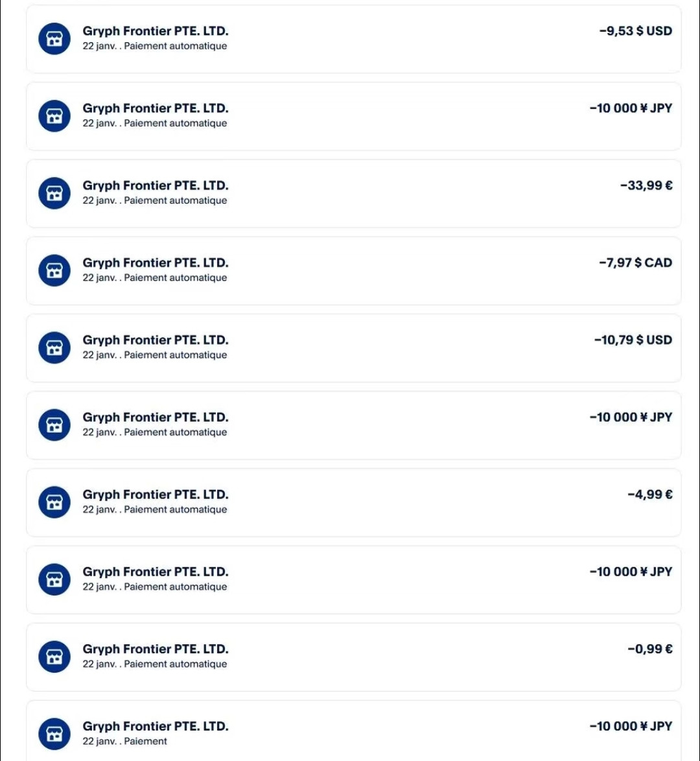This screenshot has width=700, height=761.
Task: Open Gryph Frontier name in the −7,97 $ CAD row
Action: [156, 263]
